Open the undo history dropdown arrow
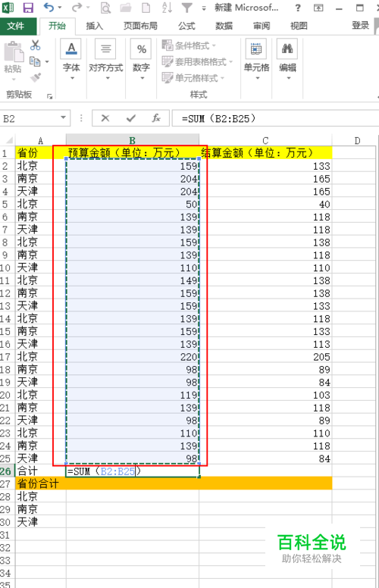The width and height of the screenshot is (379, 588). tap(60, 8)
